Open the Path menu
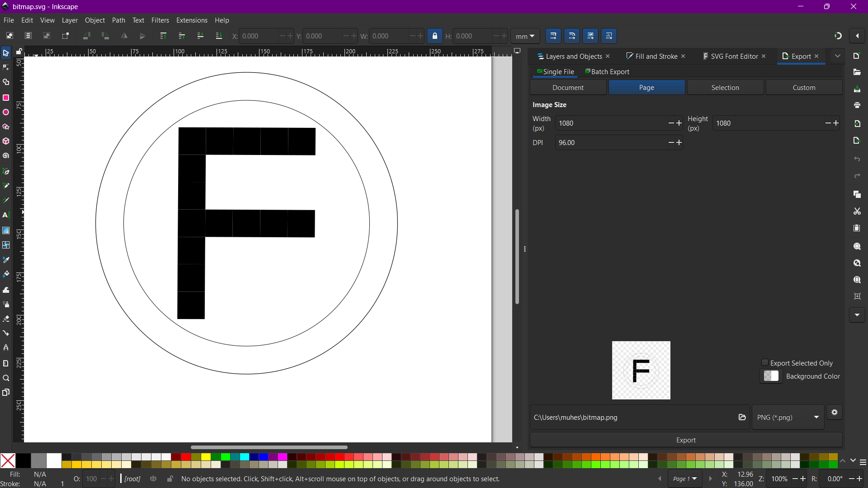 coord(118,20)
